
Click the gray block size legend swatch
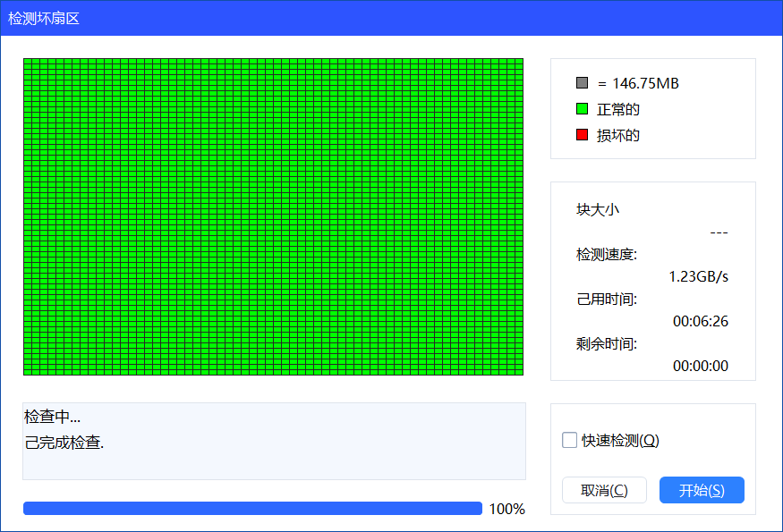click(x=582, y=83)
